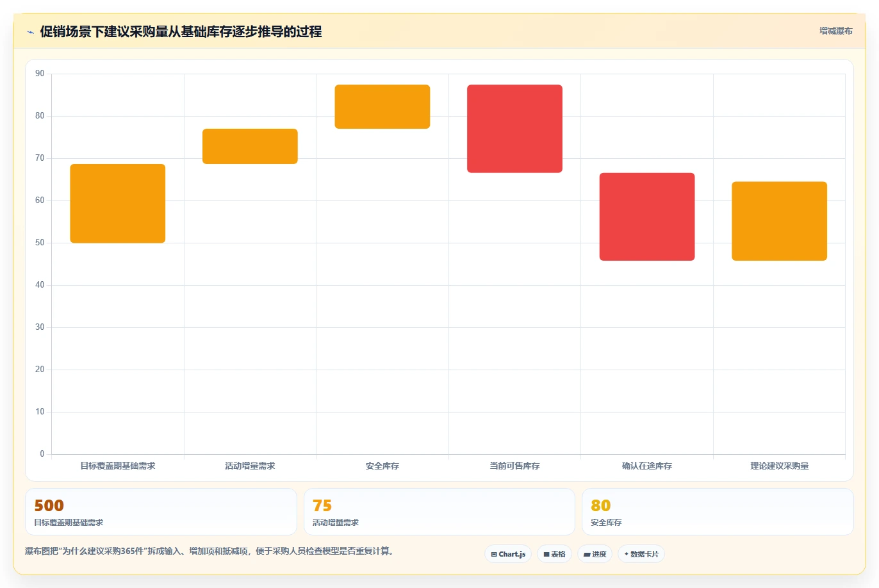Click the 表格 tag chip

(554, 554)
